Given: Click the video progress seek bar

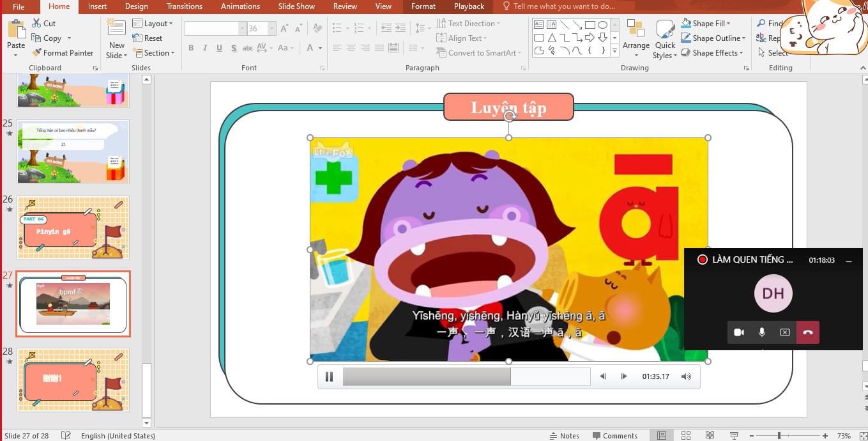Looking at the screenshot, I should 466,376.
